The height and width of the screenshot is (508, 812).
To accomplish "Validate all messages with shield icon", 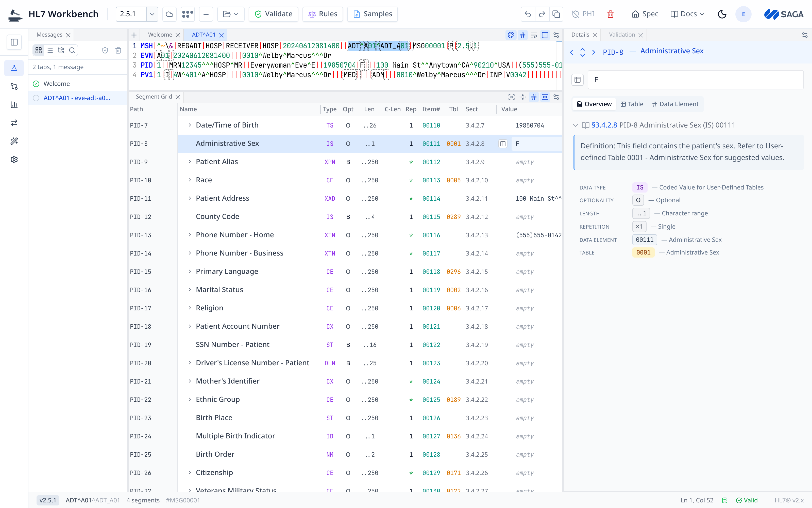I will (105, 50).
